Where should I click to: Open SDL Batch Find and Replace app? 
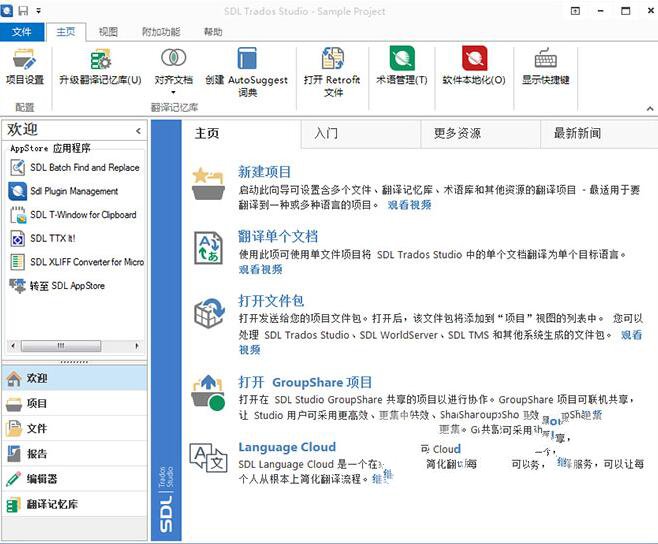pyautogui.click(x=75, y=167)
